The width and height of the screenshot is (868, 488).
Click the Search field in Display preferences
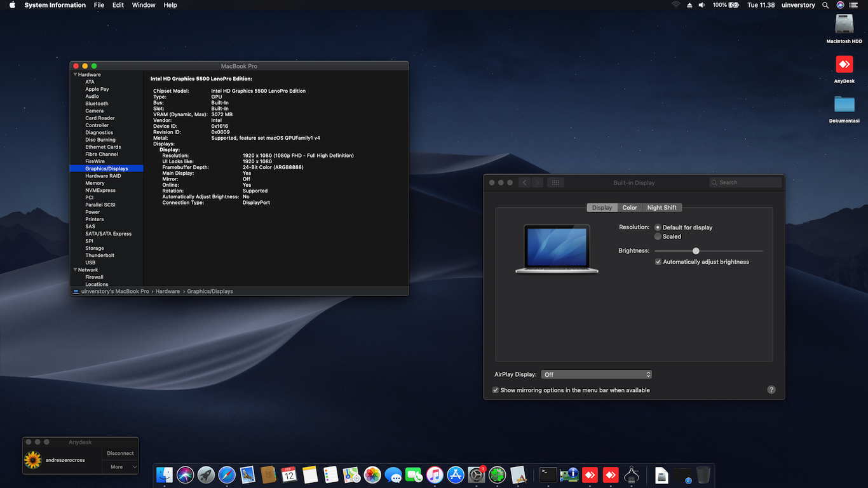click(745, 182)
